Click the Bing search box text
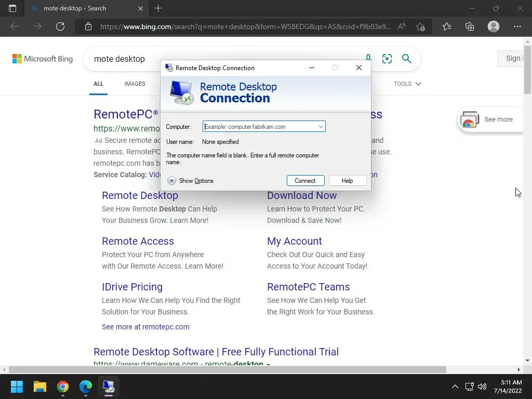The image size is (532, 399). click(x=119, y=59)
